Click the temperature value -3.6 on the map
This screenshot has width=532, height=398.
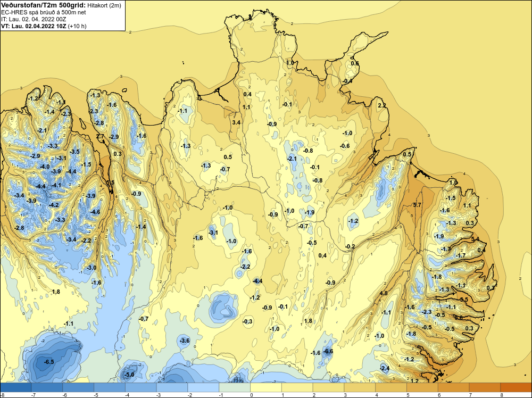click(x=184, y=341)
